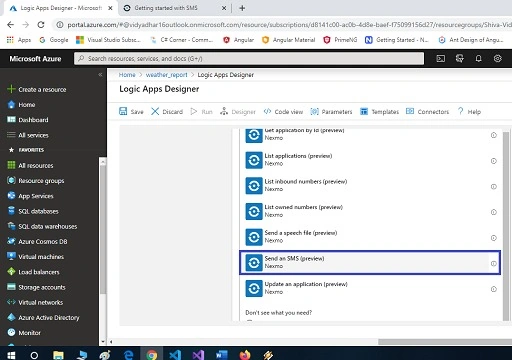Show info for List applications action
Screen dimensions: 512x360
pyautogui.click(x=494, y=161)
